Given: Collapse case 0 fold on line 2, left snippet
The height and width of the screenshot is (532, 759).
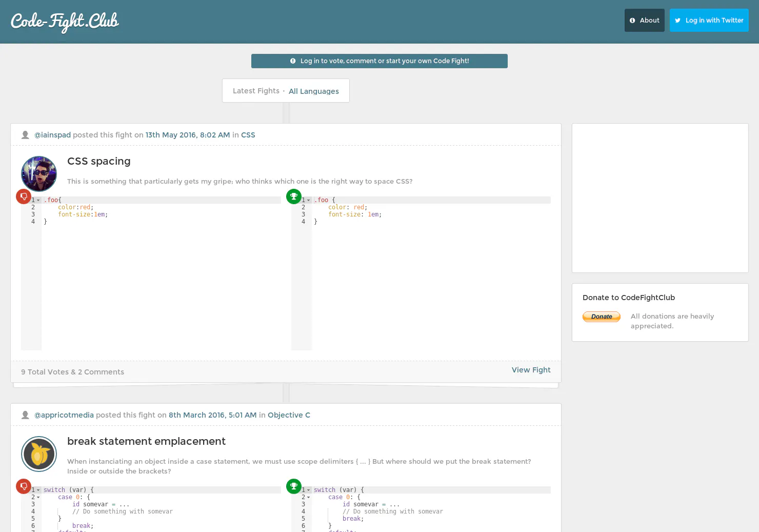Looking at the screenshot, I should point(38,497).
